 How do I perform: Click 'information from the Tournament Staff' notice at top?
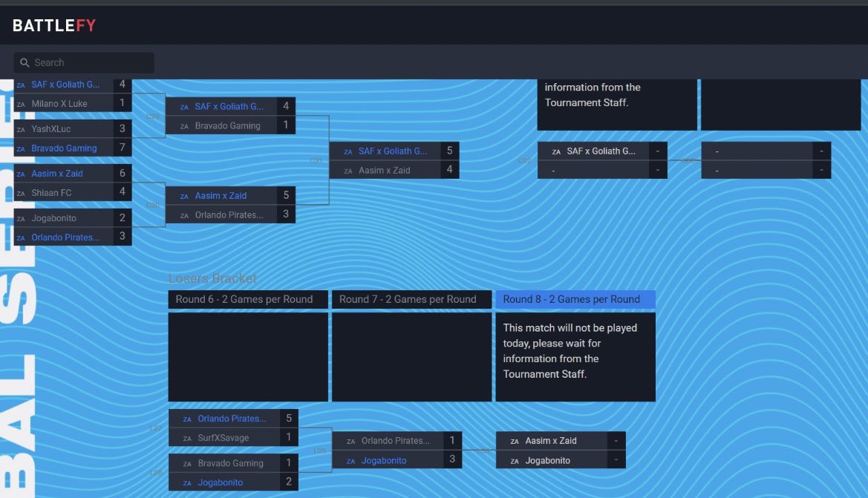click(x=617, y=105)
